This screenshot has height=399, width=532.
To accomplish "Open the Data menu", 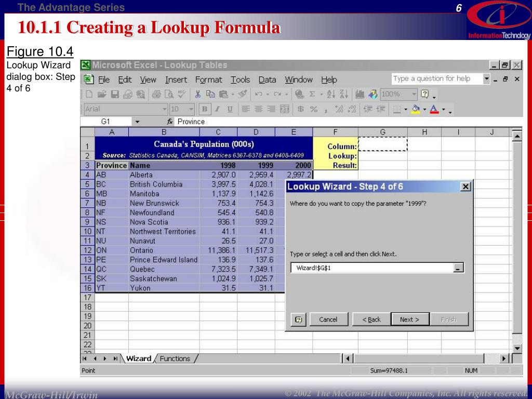I will point(267,79).
